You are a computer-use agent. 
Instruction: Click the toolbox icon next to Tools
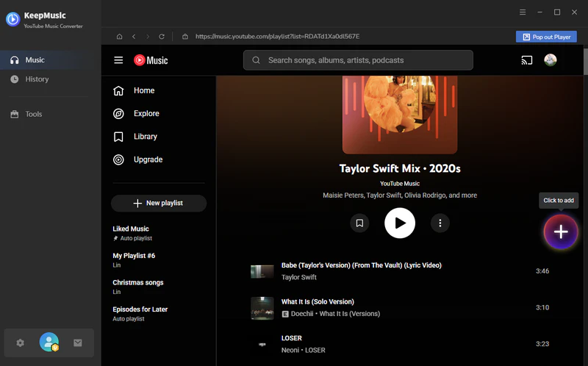pos(14,114)
